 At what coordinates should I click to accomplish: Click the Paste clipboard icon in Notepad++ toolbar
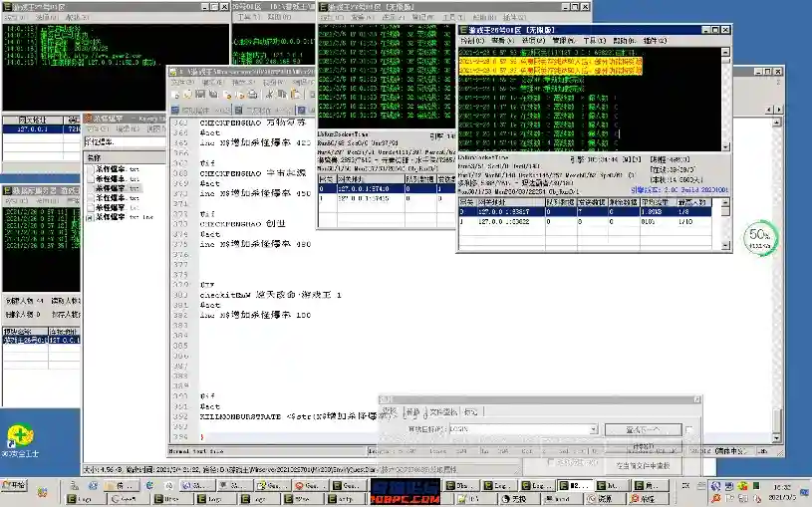(295, 95)
